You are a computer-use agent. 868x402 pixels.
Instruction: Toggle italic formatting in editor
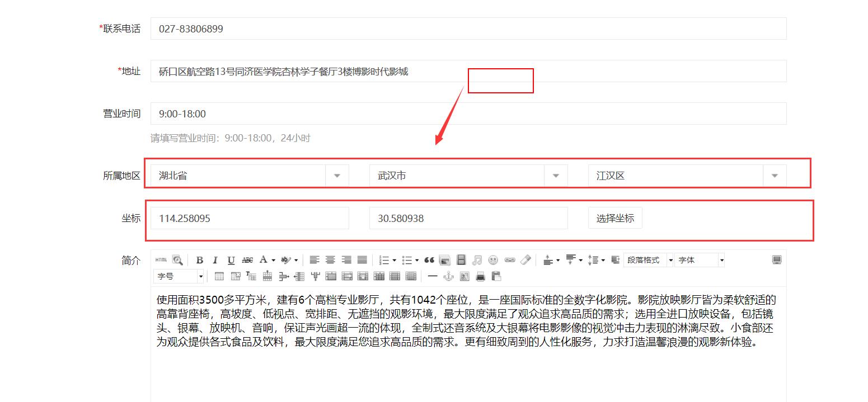(215, 260)
